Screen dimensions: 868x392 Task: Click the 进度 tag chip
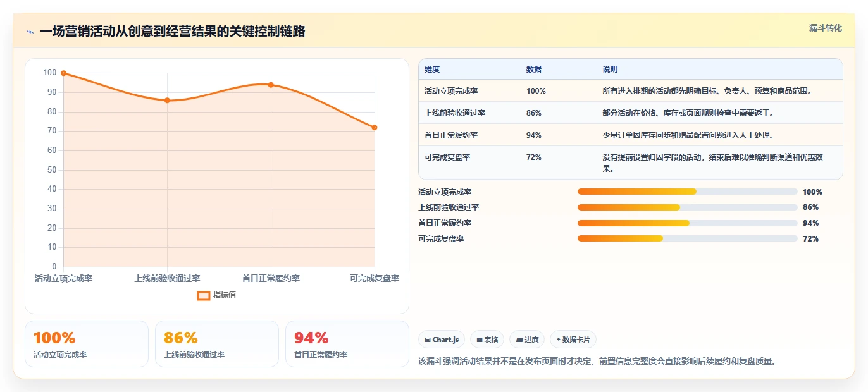[527, 340]
